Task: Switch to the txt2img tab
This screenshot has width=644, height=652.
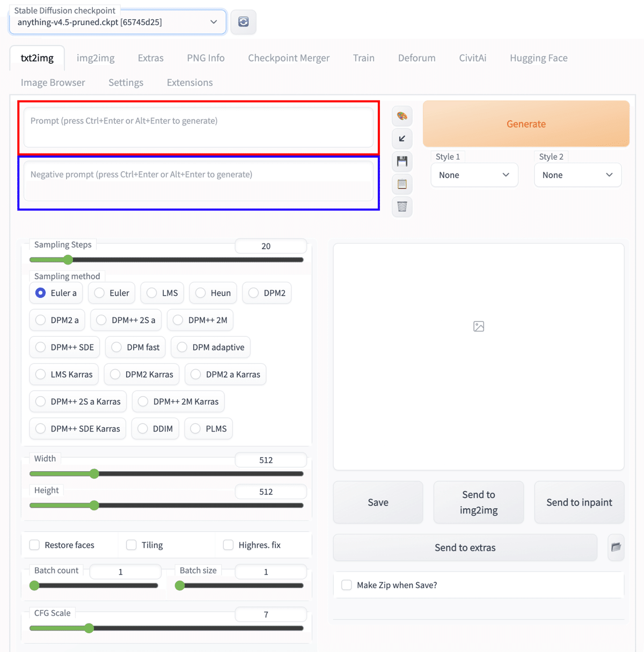Action: point(37,58)
